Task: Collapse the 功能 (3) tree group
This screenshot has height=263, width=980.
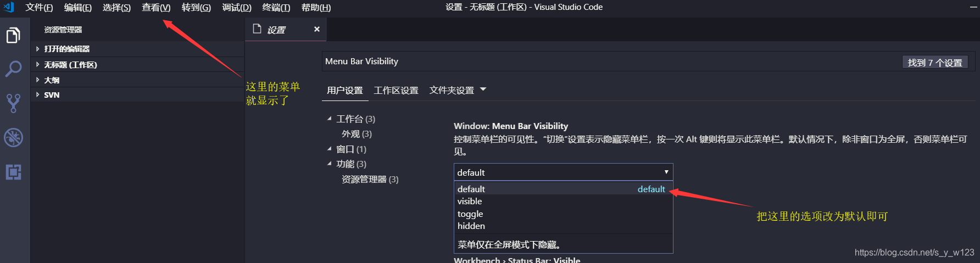Action: (347, 164)
